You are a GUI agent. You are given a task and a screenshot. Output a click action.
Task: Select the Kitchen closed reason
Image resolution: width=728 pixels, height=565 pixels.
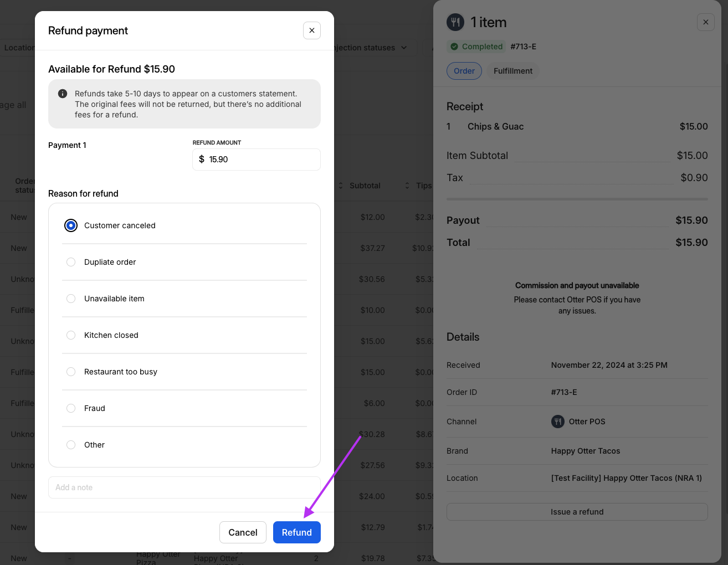(71, 335)
